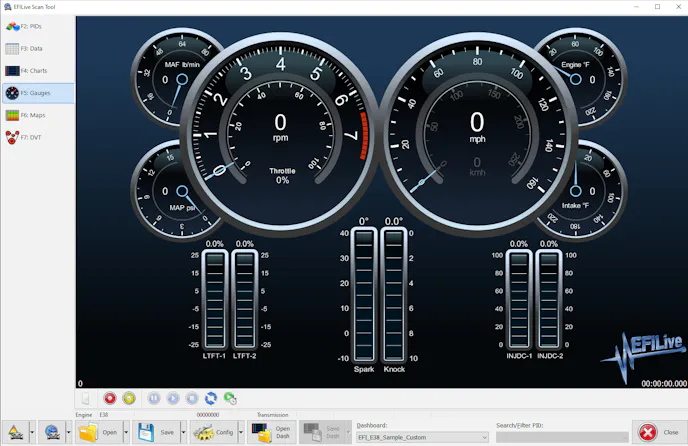
Task: Click the red record button
Action: pos(110,398)
